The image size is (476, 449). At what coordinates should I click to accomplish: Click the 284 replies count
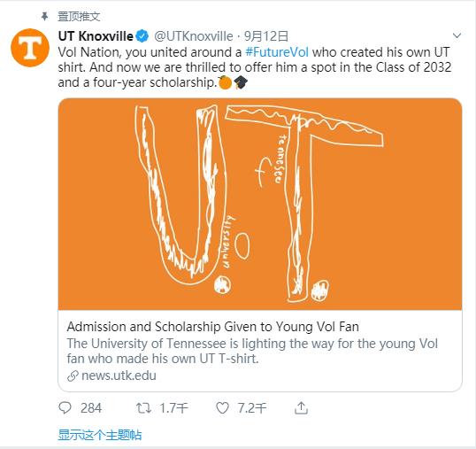pyautogui.click(x=91, y=408)
